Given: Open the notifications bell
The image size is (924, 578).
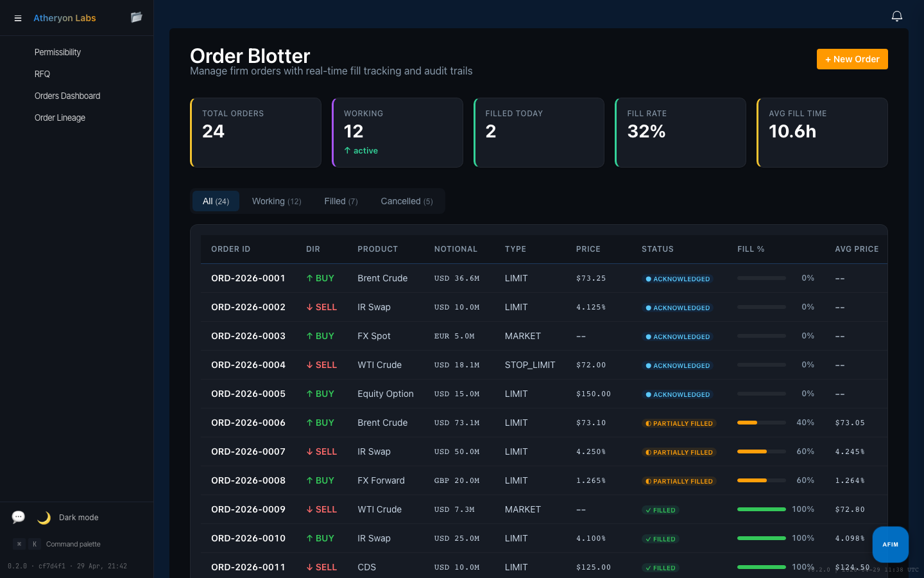Looking at the screenshot, I should pos(897,16).
